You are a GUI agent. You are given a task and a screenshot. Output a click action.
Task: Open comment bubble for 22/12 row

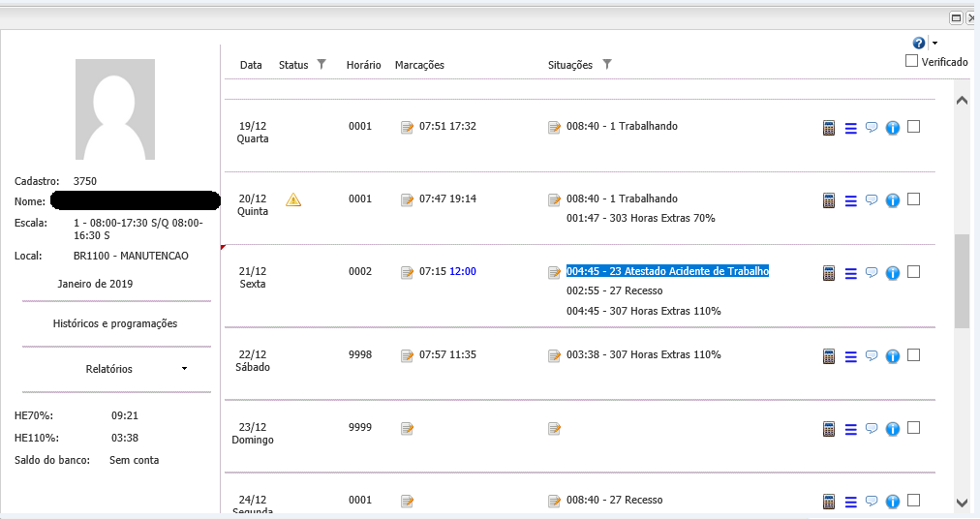coord(872,355)
